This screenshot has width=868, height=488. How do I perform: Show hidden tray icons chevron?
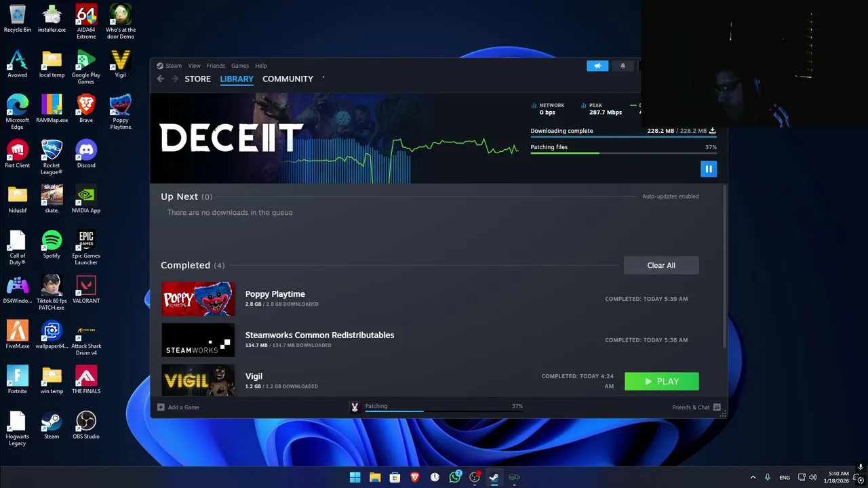(753, 477)
